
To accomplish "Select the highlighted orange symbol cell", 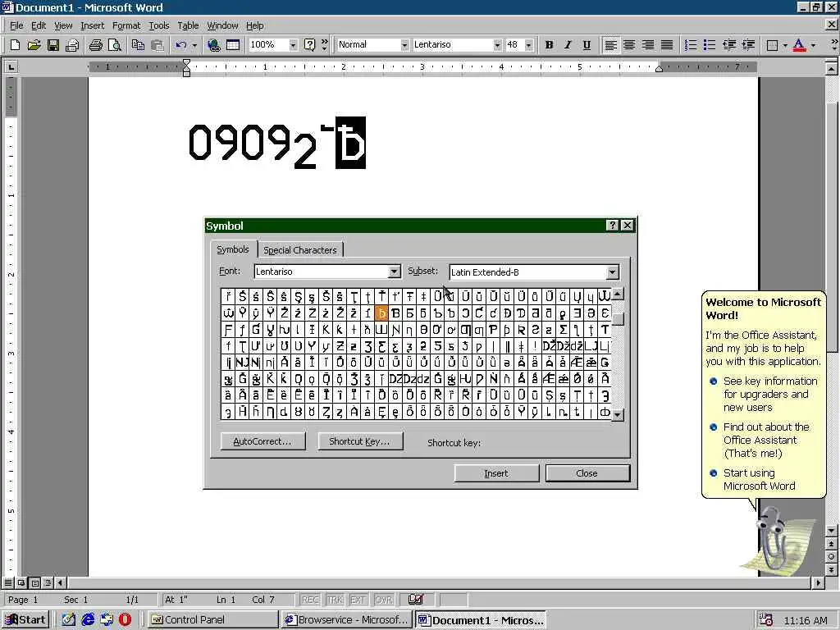I will (x=381, y=313).
